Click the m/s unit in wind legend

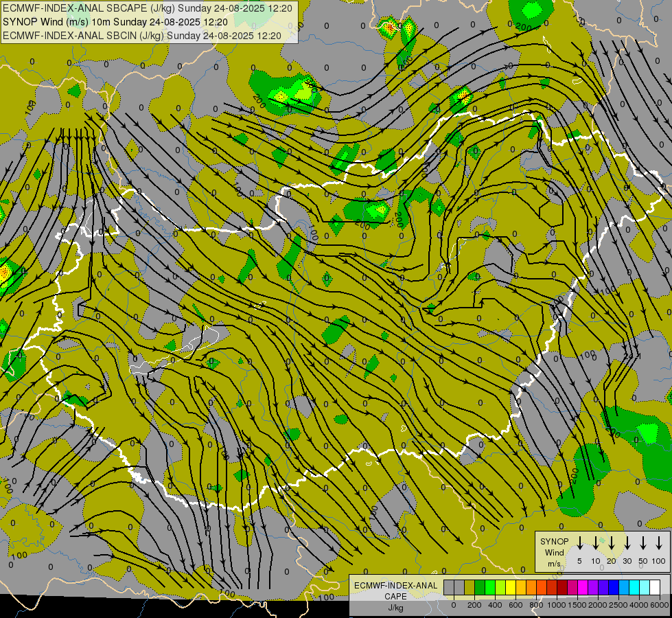pyautogui.click(x=554, y=564)
